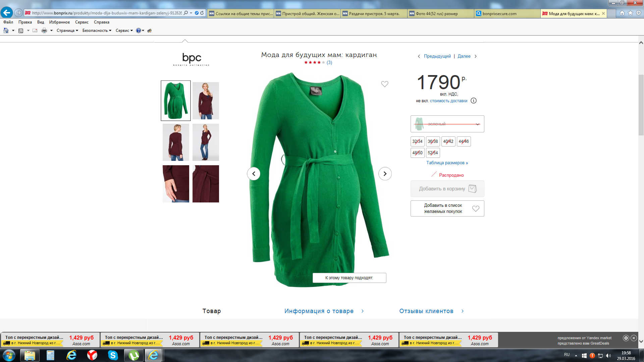Click Добавить в список желаемых покупок
The image size is (644, 362).
click(447, 208)
